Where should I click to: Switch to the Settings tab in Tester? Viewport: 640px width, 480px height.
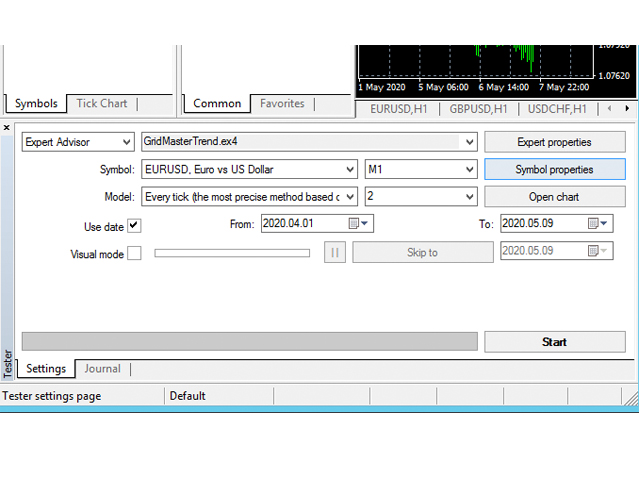click(46, 369)
